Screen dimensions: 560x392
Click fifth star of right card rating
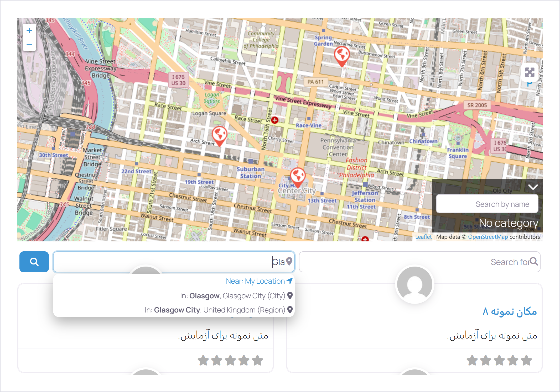(x=526, y=360)
